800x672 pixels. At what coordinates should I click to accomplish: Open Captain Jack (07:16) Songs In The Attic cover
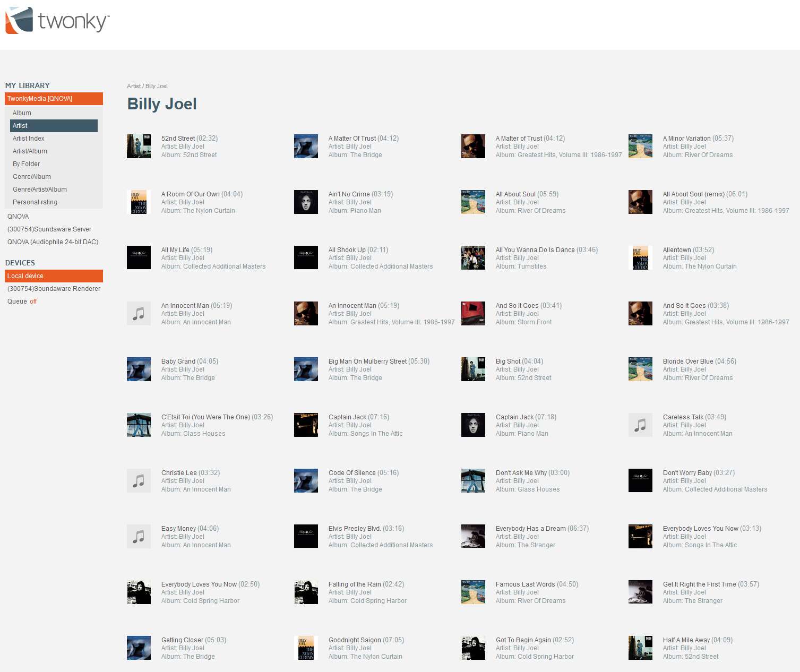click(306, 425)
